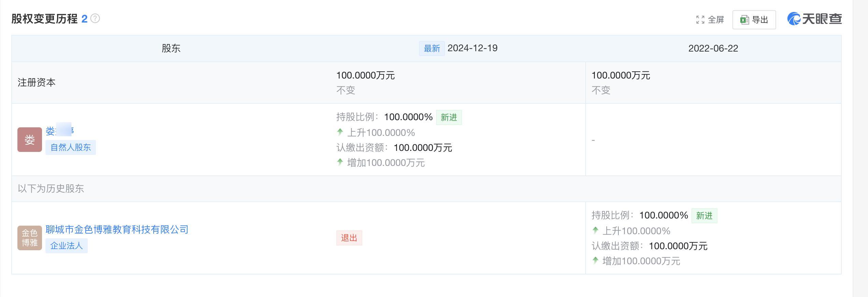Click the help question mark icon beside 股权变更历程
This screenshot has width=868, height=297.
(x=95, y=18)
